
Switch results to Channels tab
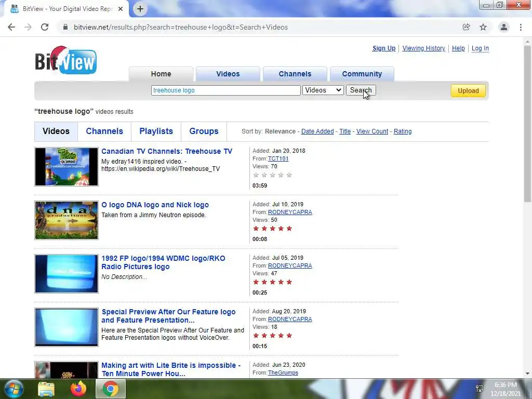pyautogui.click(x=104, y=131)
